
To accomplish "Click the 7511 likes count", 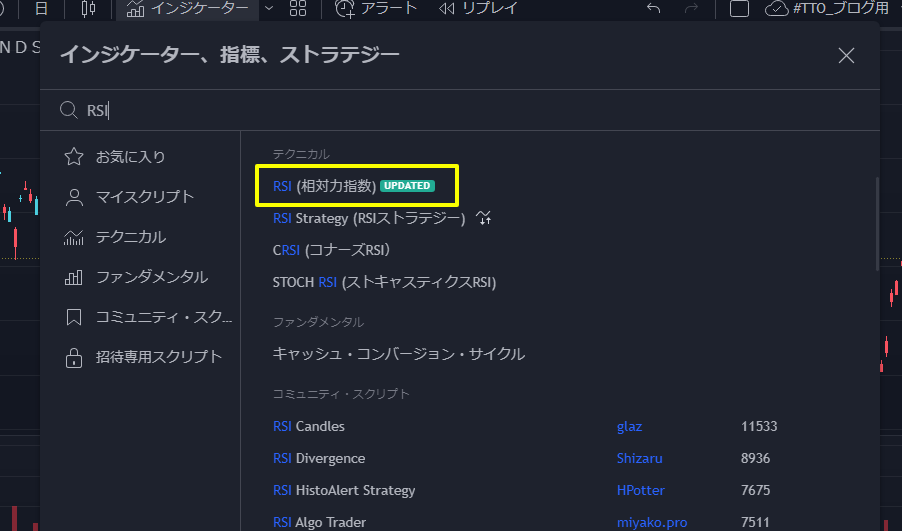I will [x=755, y=522].
